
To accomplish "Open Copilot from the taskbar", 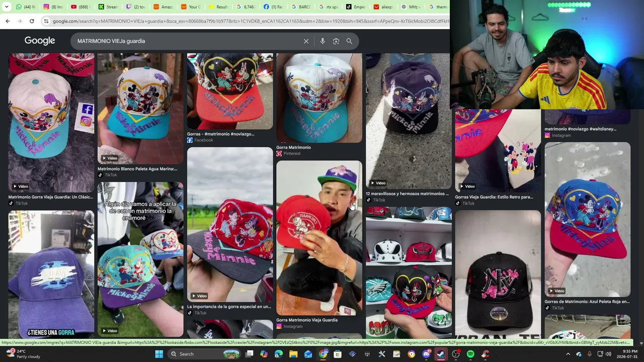I will click(264, 354).
